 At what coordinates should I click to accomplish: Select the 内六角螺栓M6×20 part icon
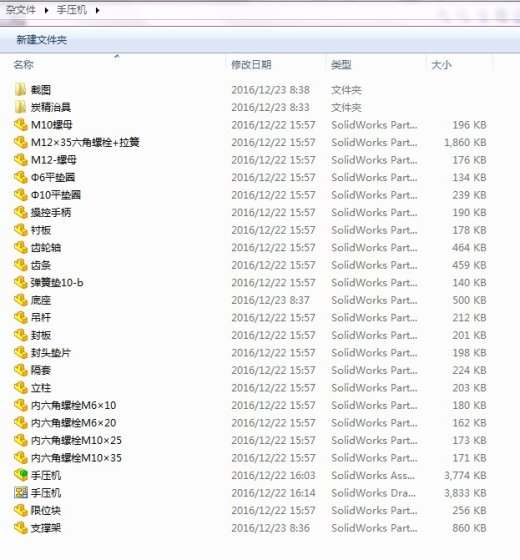(21, 422)
